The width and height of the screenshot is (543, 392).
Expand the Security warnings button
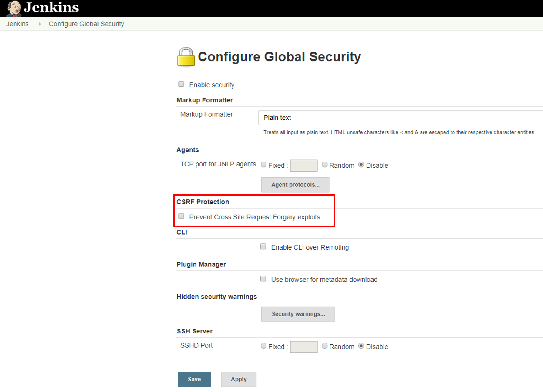[298, 314]
